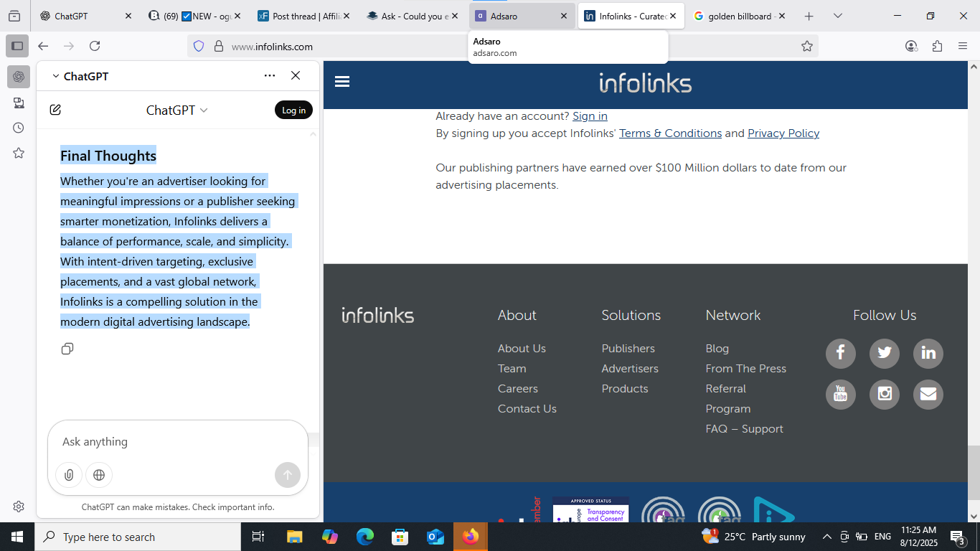Open synced tabs sidebar icon
Viewport: 980px width, 551px height.
pos(19,103)
